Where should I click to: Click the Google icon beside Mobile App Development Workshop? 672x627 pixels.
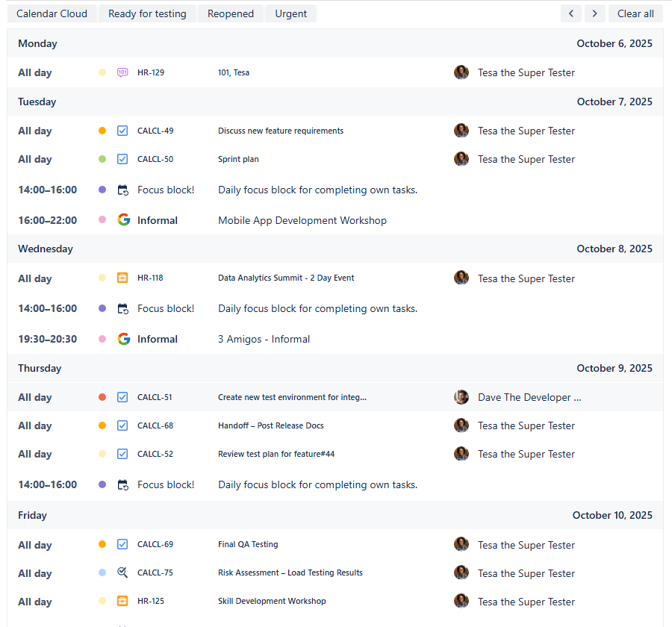124,220
